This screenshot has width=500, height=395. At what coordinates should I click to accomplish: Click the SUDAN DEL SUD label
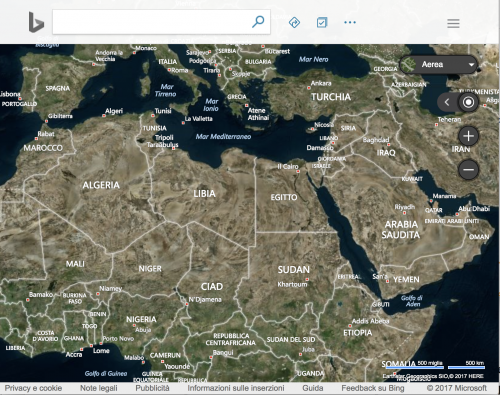point(291,340)
